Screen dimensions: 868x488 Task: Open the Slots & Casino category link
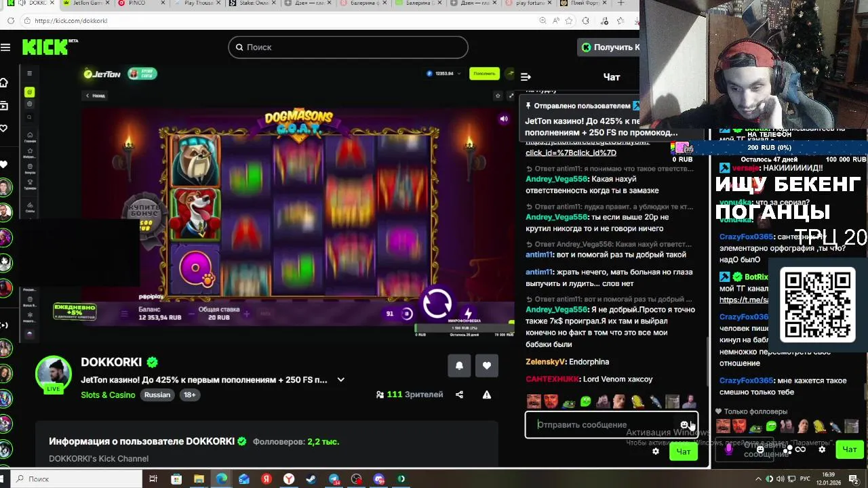coord(108,394)
